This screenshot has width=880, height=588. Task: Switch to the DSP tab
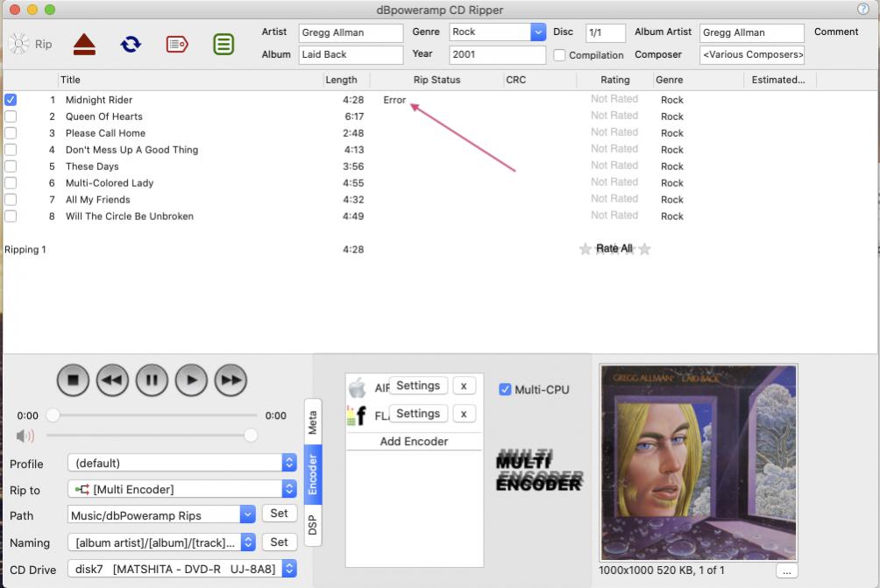point(313,525)
